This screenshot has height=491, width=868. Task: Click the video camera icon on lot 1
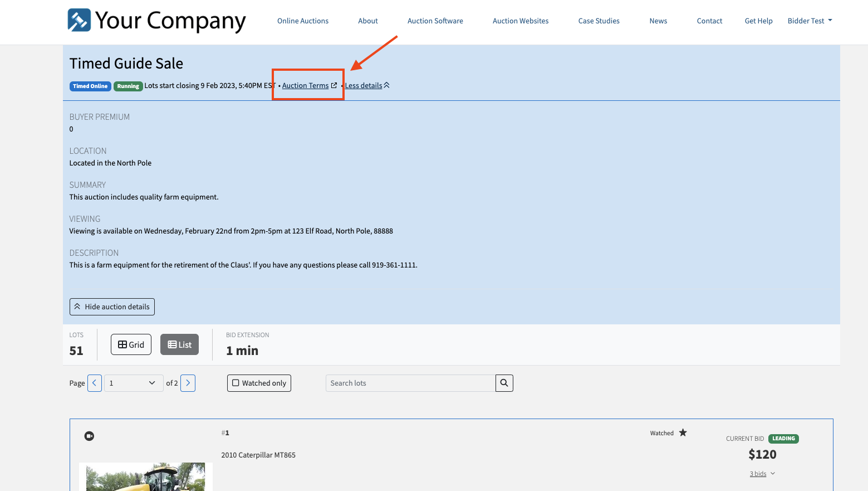click(89, 436)
